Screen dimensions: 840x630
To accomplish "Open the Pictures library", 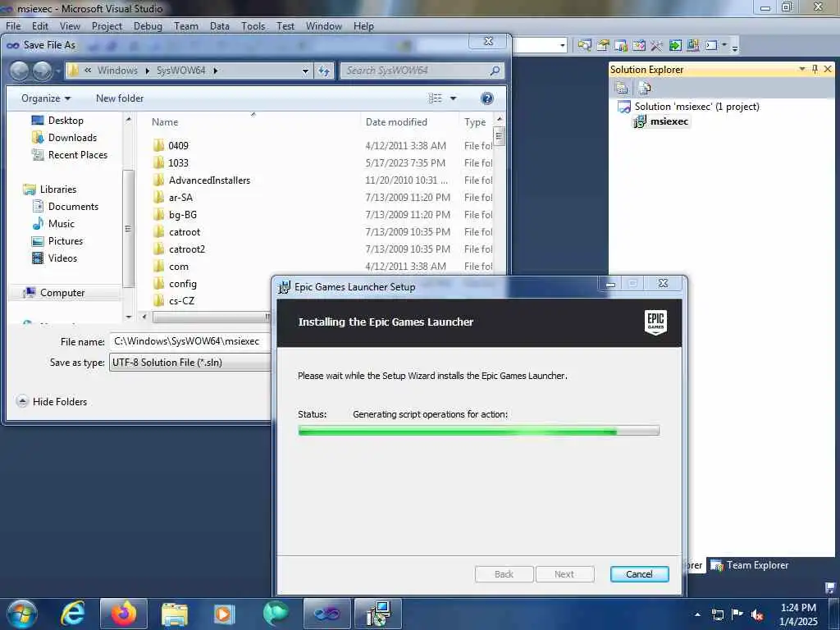I will [57, 241].
